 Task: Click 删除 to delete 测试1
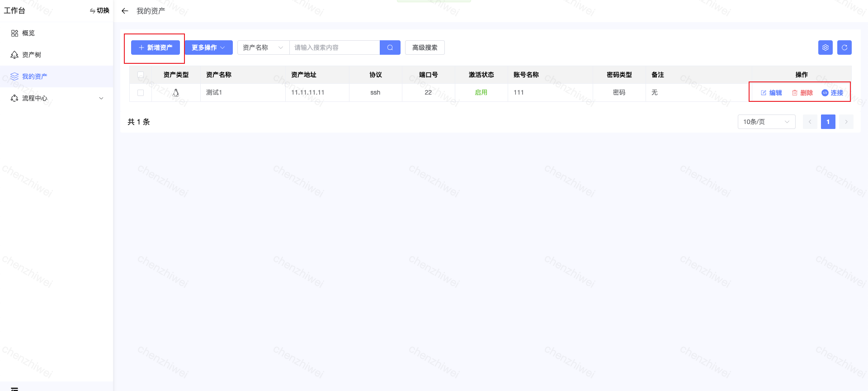coord(802,93)
